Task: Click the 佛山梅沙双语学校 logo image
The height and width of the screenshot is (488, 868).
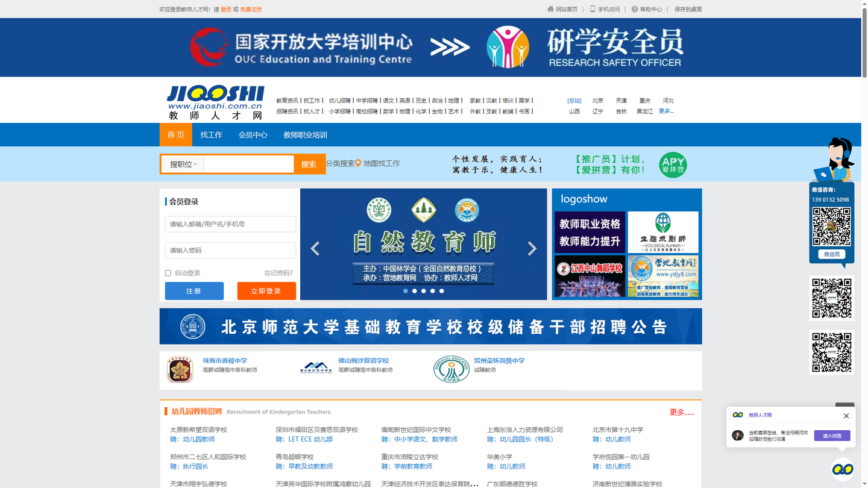Action: pyautogui.click(x=316, y=368)
